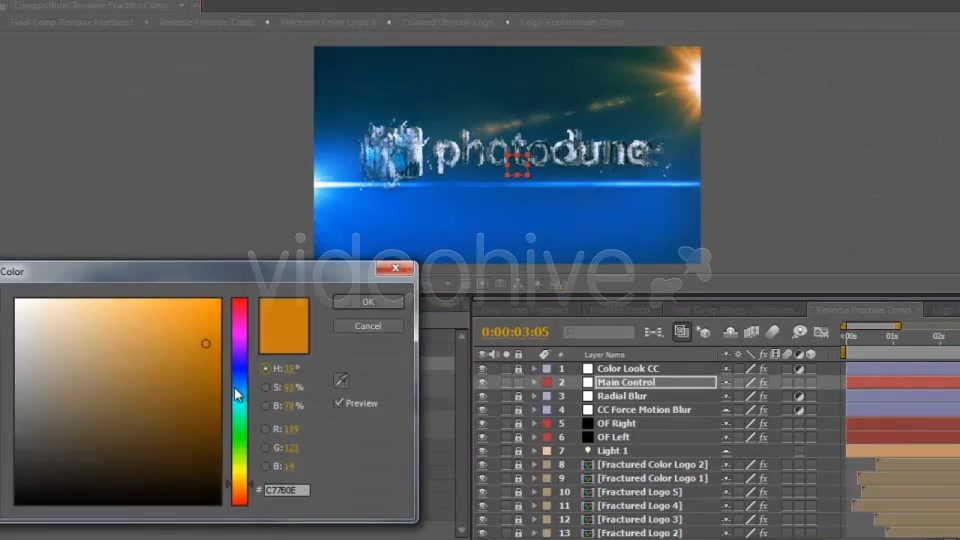The width and height of the screenshot is (960, 540).
Task: Toggle shy switch on Light 1 layer
Action: point(726,451)
